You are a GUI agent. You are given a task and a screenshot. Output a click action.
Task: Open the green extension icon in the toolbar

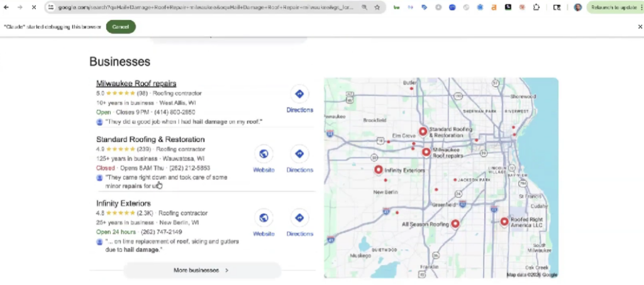coord(396,8)
